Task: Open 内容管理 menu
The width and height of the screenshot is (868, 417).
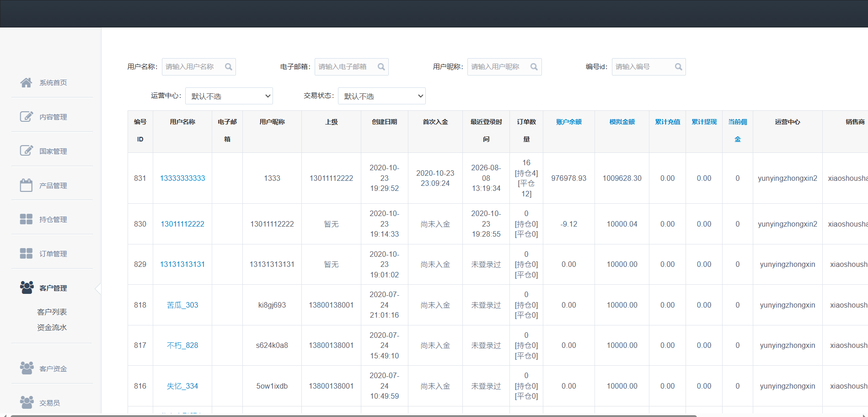Action: [x=53, y=117]
